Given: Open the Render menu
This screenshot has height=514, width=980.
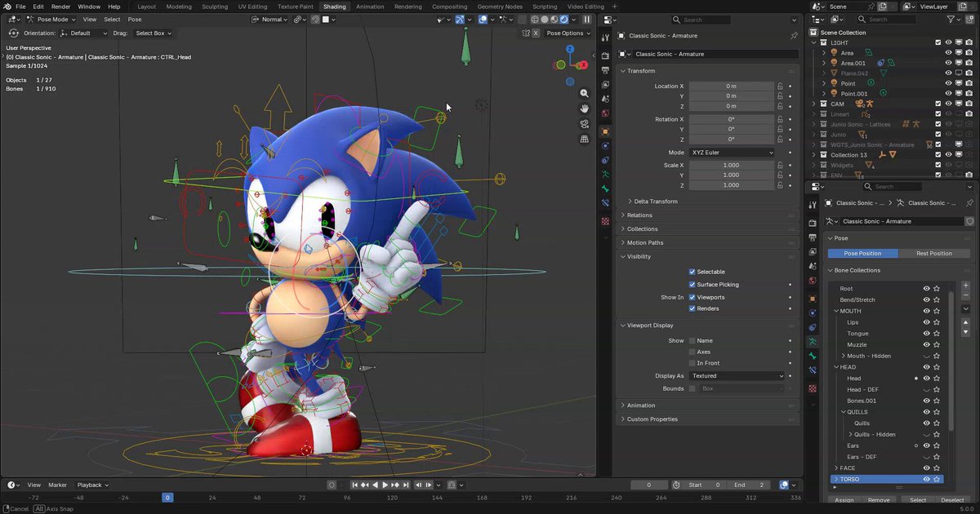Looking at the screenshot, I should click(x=60, y=7).
